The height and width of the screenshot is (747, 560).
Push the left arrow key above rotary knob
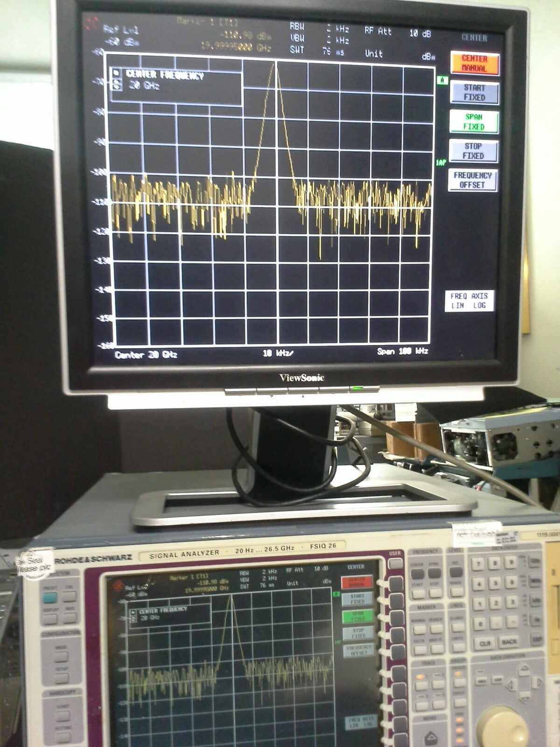coord(511,684)
